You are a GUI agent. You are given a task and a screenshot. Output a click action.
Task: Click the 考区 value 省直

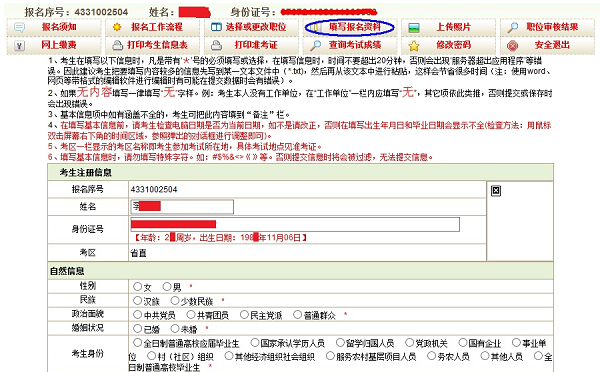point(139,253)
